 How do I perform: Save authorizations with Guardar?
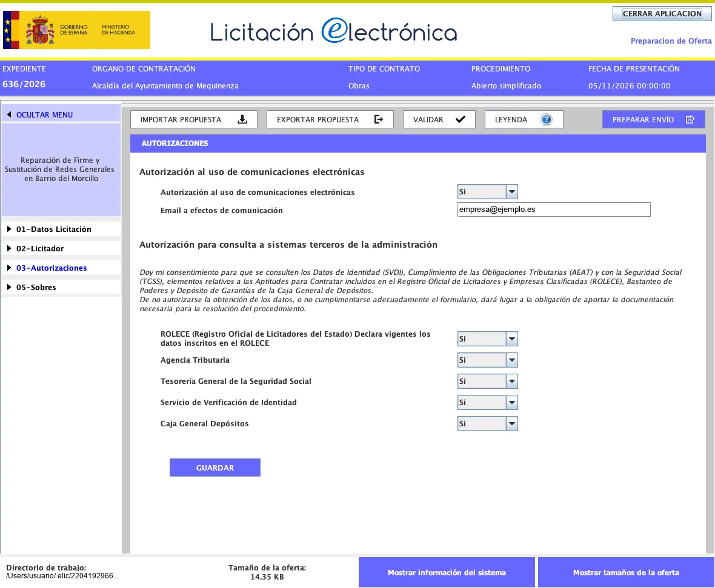215,467
